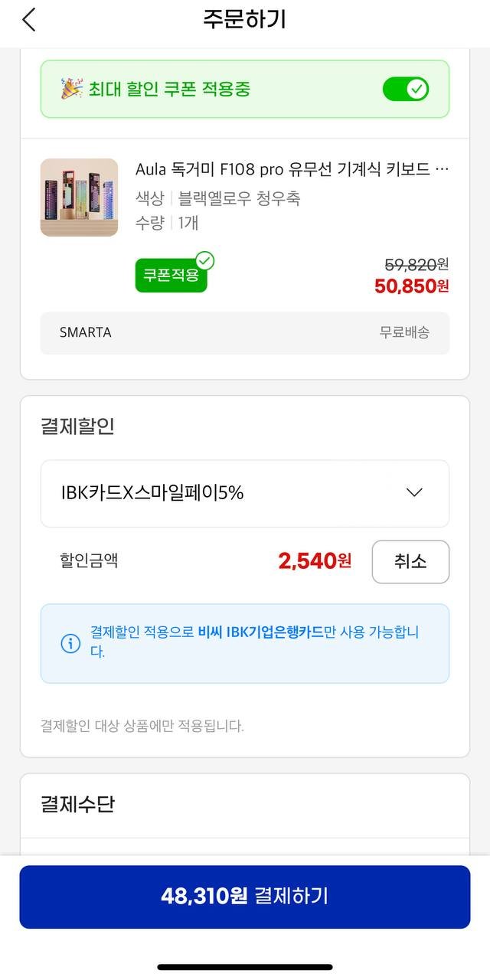Viewport: 490px width, 980px height.
Task: Tap the 무료배송 shipping label
Action: pyautogui.click(x=404, y=332)
